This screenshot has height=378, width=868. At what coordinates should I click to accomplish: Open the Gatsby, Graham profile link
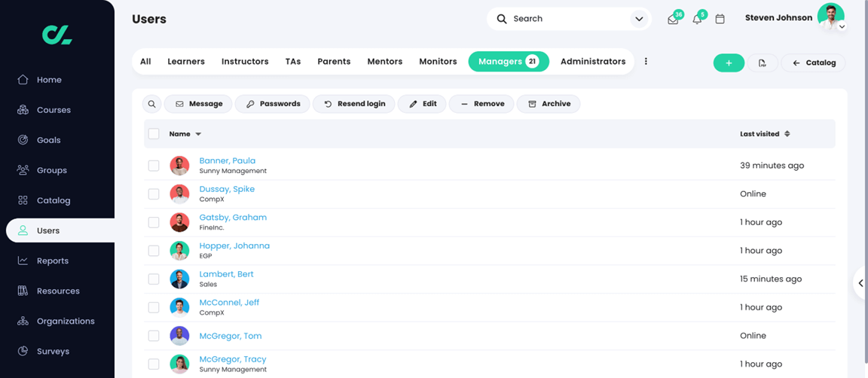tap(233, 218)
